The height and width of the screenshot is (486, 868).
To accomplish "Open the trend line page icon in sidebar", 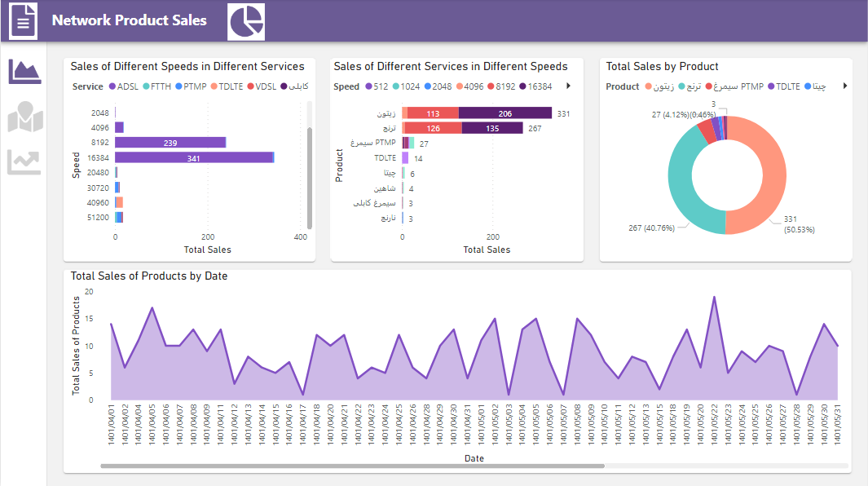I will (24, 161).
